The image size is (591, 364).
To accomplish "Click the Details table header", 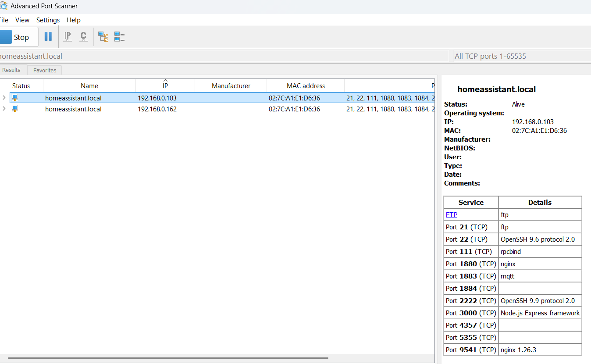I will point(540,203).
